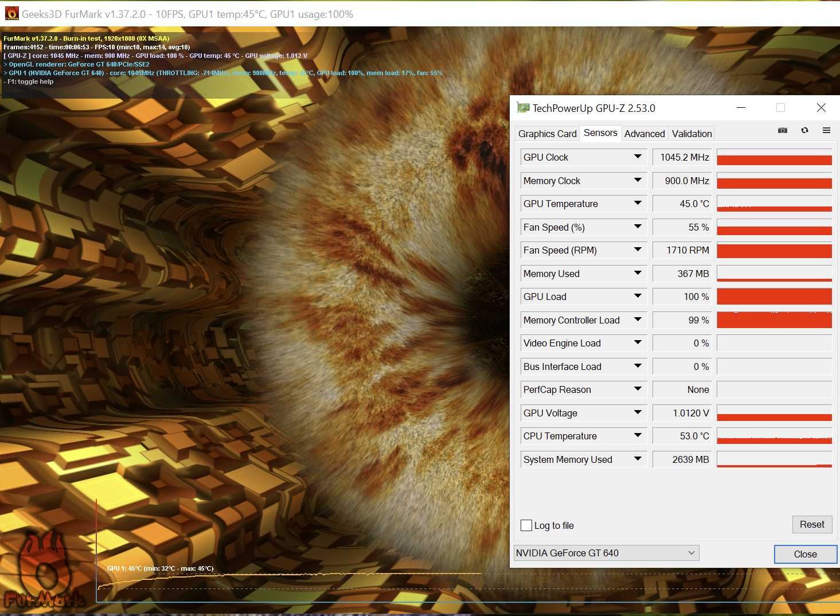Close GPU-Z with the title bar X
Screen dimensions: 840x616
coord(821,108)
